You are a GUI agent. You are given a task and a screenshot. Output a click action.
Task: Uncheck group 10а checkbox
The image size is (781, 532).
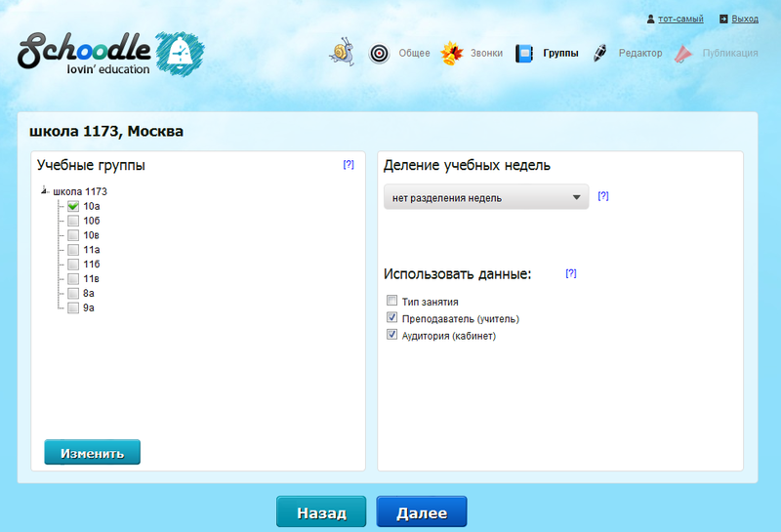tap(73, 206)
